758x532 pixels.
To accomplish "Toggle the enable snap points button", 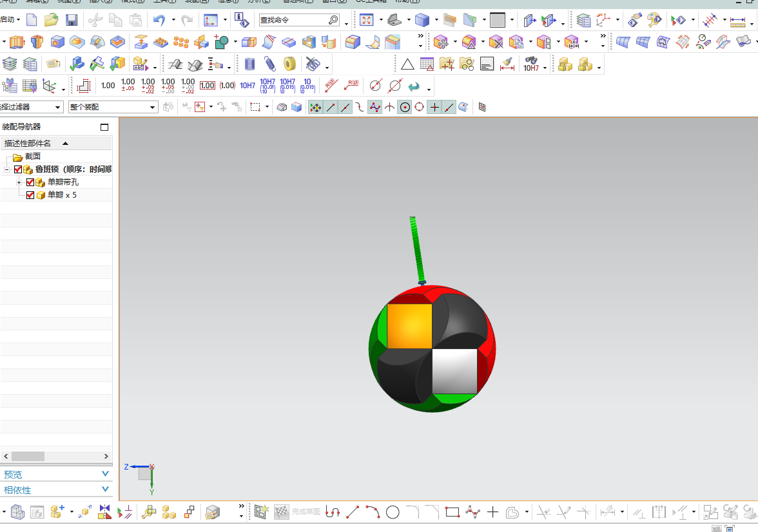I will (x=315, y=108).
